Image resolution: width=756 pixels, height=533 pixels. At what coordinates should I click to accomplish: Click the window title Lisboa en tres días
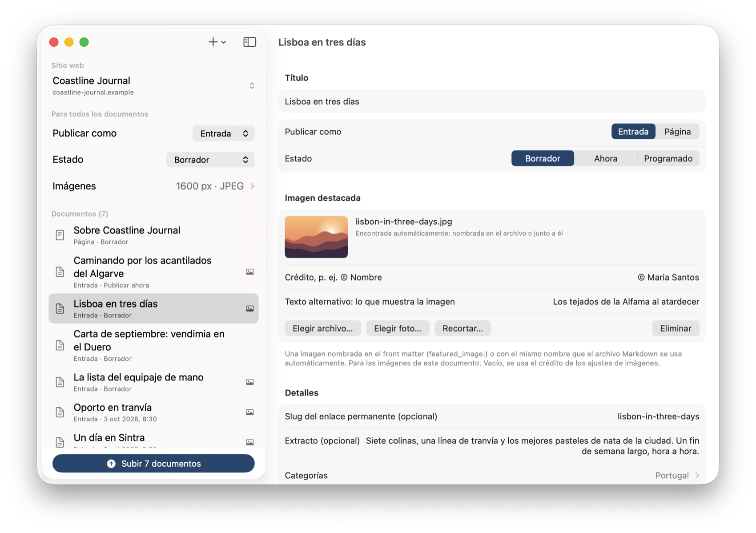(322, 42)
